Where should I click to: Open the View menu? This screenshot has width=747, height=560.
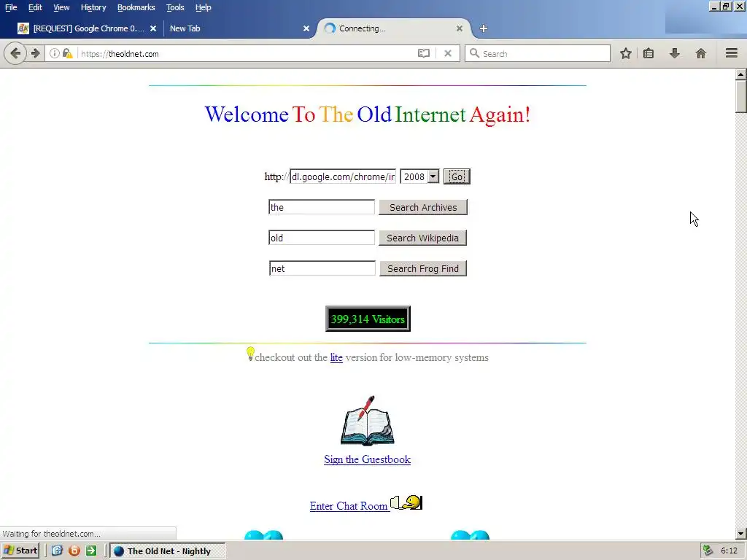(61, 7)
